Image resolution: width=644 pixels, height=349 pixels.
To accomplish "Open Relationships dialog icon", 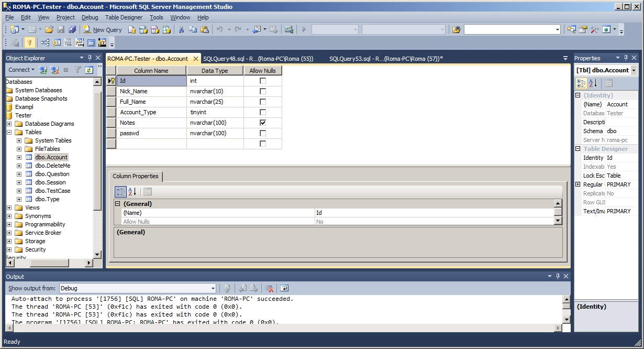I will click(x=46, y=43).
